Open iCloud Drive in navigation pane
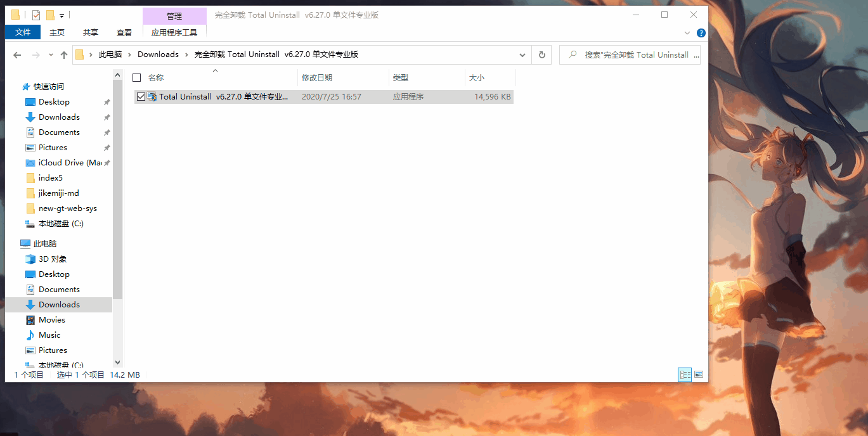The height and width of the screenshot is (436, 868). coord(70,163)
